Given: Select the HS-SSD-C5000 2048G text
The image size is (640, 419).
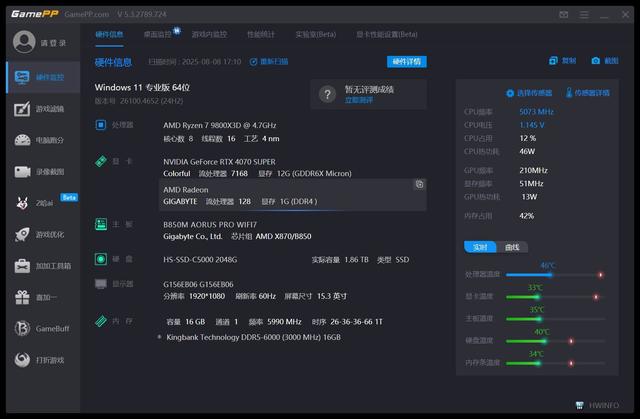Looking at the screenshot, I should 200,260.
